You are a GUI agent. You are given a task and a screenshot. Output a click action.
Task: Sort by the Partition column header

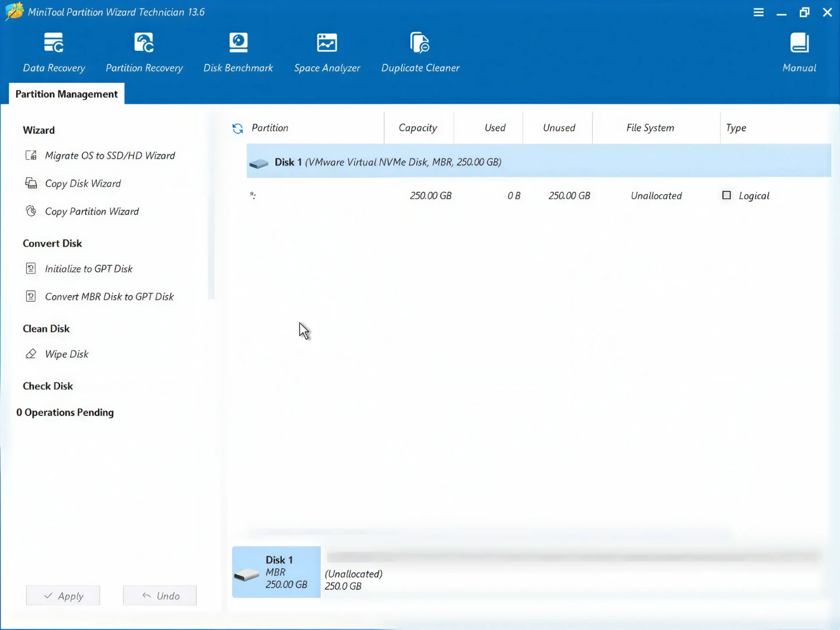pos(269,128)
